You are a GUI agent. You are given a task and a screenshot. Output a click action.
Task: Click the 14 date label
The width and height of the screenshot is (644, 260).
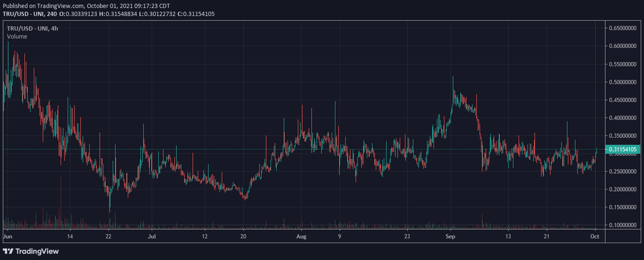point(70,236)
